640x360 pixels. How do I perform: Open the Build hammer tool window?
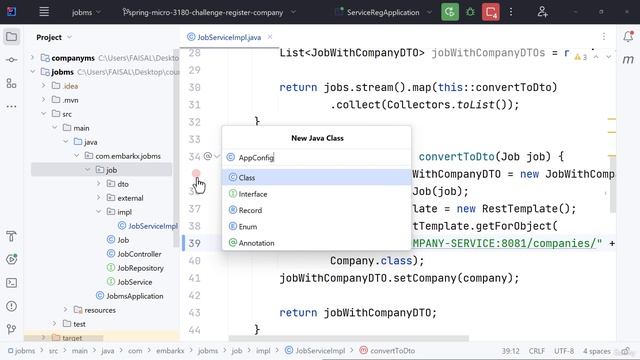11,236
